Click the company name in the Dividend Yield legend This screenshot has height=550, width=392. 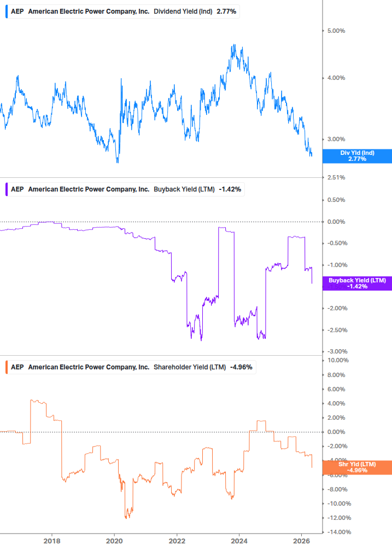coord(89,11)
